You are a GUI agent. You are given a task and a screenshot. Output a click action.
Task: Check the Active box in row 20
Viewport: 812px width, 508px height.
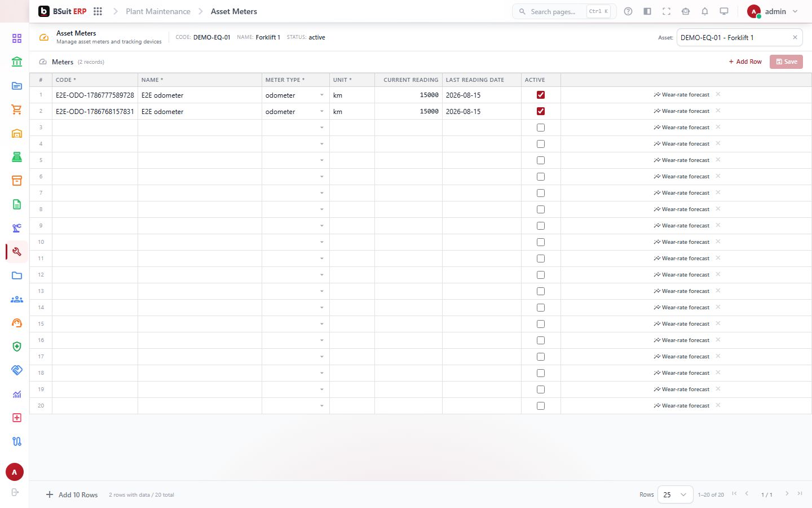pos(541,406)
